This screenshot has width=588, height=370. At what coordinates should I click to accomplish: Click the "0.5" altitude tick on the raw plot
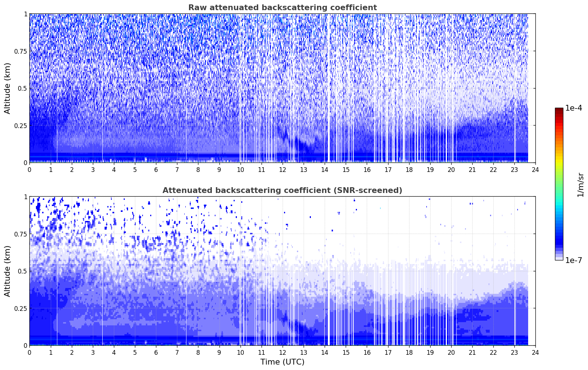click(22, 88)
